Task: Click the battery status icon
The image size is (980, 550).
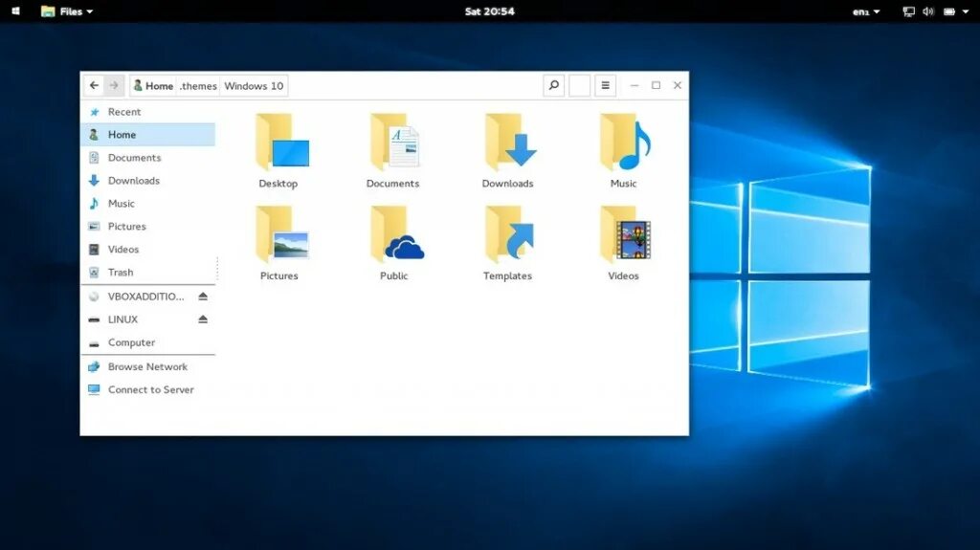Action: 949,11
